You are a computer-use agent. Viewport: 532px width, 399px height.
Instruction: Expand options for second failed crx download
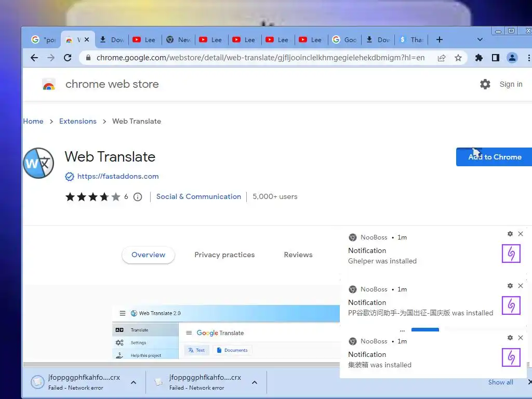[255, 382]
